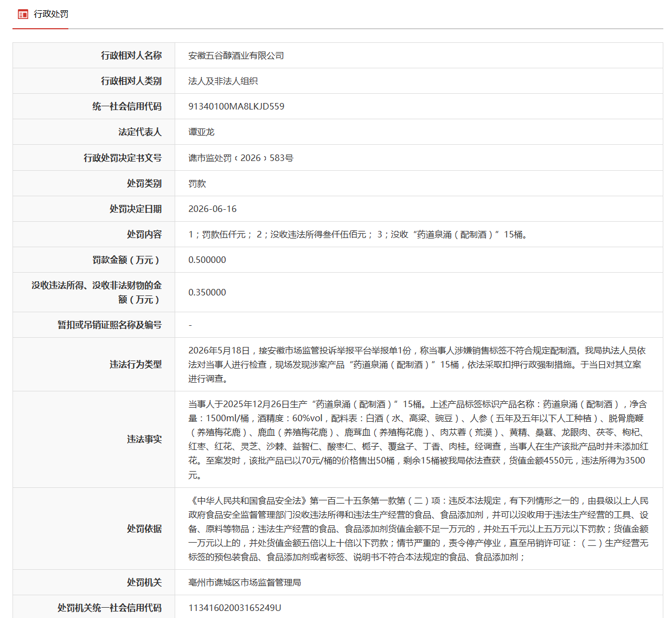Click penalty authority 亳州市谯城区市场监督管理局
This screenshot has width=672, height=618.
coord(245,582)
